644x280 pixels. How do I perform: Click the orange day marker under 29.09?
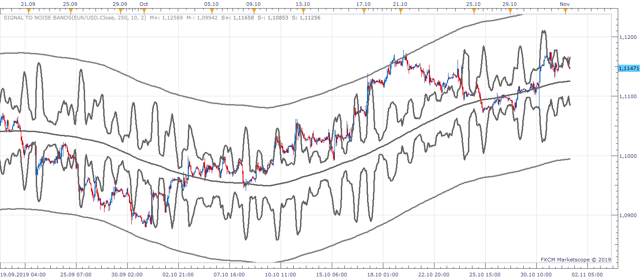[120, 10]
